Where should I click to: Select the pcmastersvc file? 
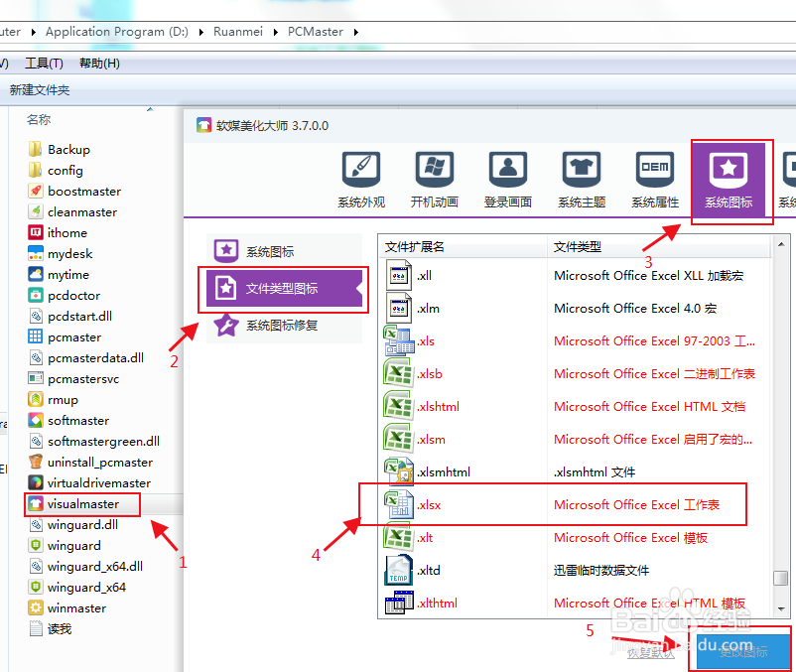coord(73,379)
